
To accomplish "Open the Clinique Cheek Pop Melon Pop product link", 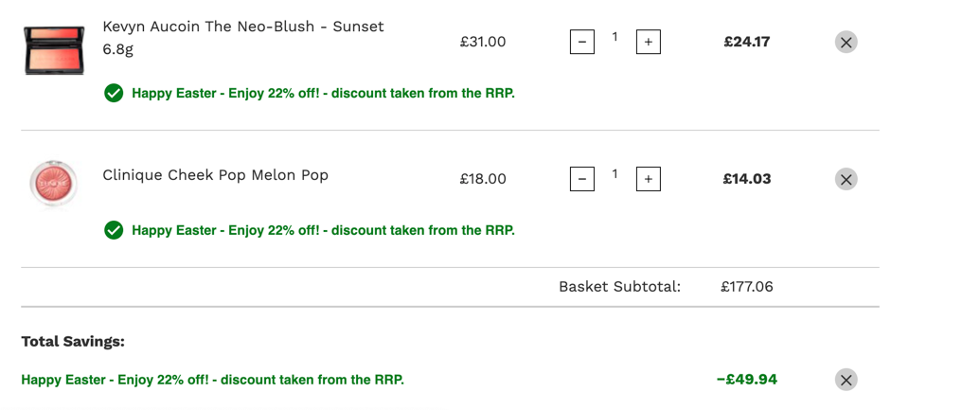I will coord(215,175).
